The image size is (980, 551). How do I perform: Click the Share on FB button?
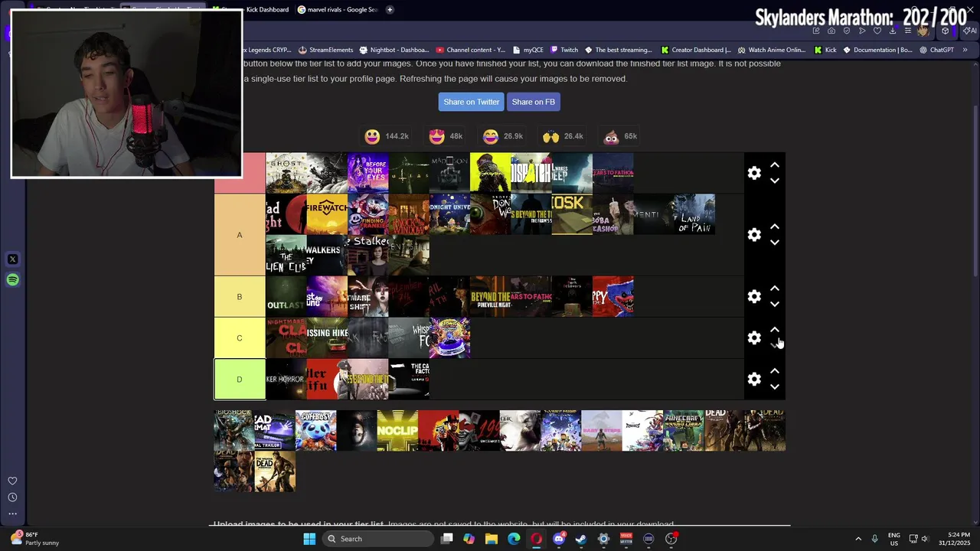[534, 102]
